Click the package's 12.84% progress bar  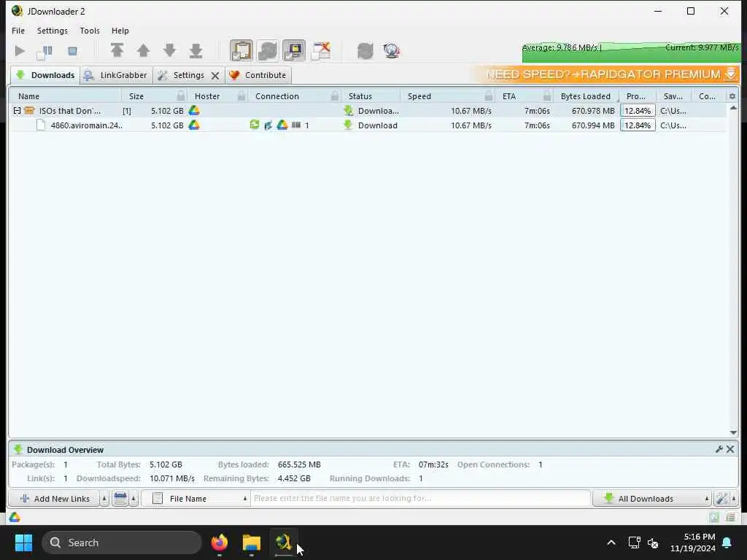(x=638, y=111)
